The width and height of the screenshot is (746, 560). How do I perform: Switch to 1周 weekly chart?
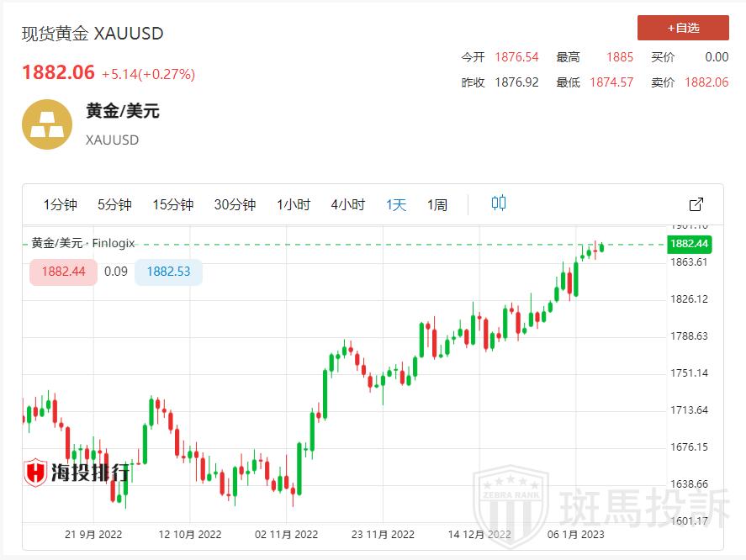[x=437, y=205]
